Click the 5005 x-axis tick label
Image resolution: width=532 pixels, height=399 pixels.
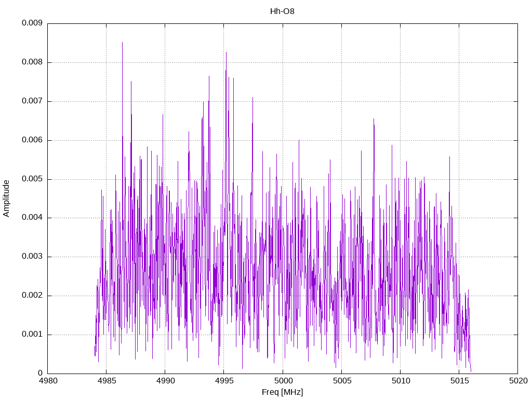[342, 381]
